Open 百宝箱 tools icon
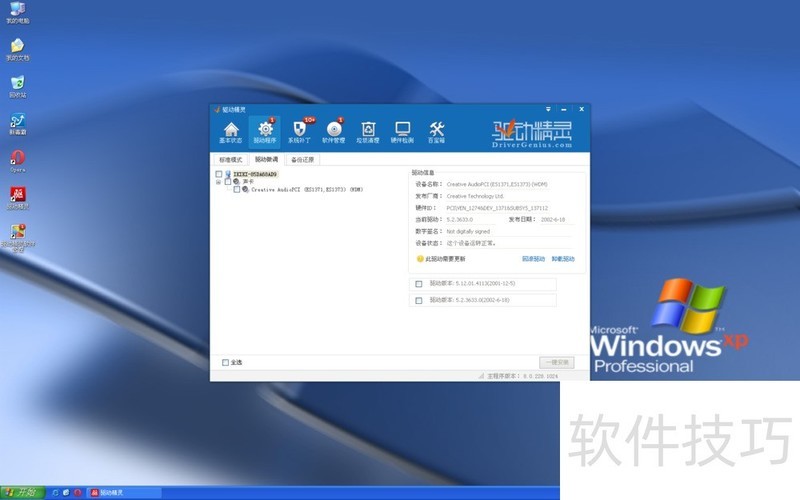Screen dimensions: 800x500 click(437, 131)
